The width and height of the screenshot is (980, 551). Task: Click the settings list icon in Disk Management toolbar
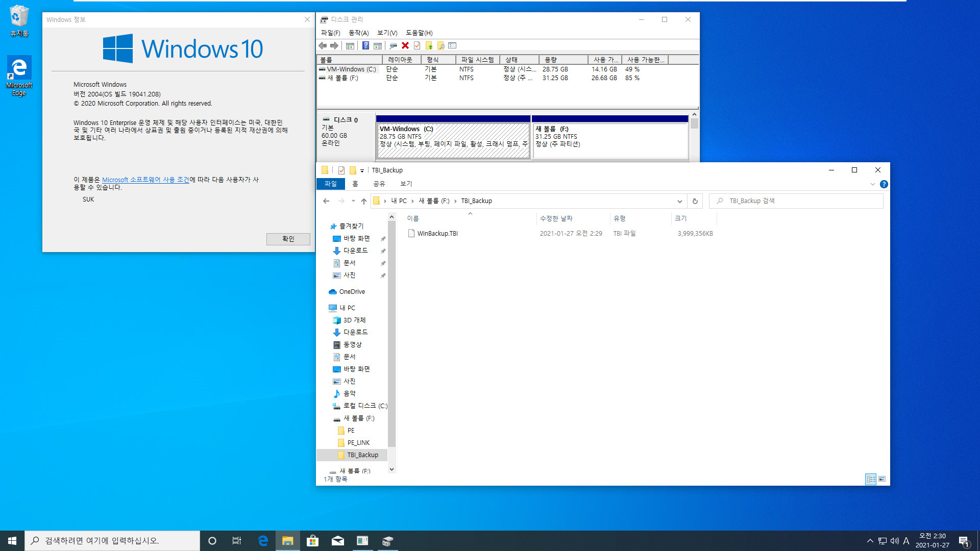click(x=452, y=46)
